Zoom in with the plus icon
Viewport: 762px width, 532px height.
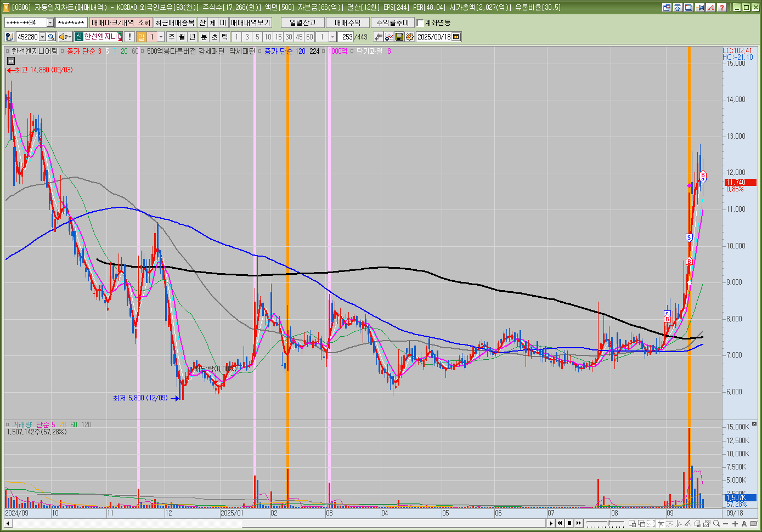point(735,524)
